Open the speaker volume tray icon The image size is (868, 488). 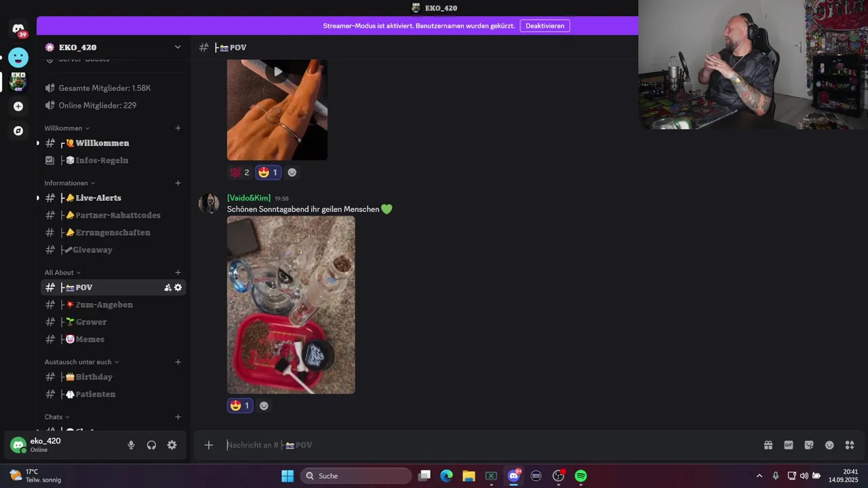tap(804, 476)
